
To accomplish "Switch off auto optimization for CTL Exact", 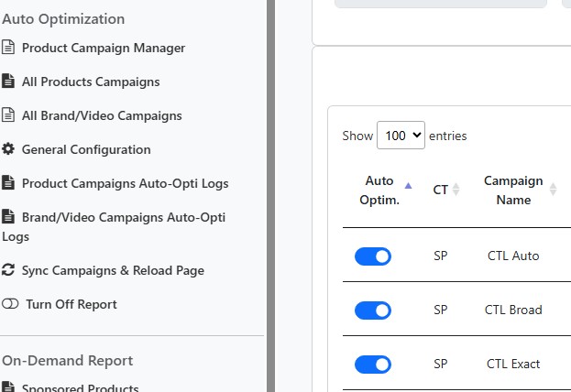I will [372, 365].
